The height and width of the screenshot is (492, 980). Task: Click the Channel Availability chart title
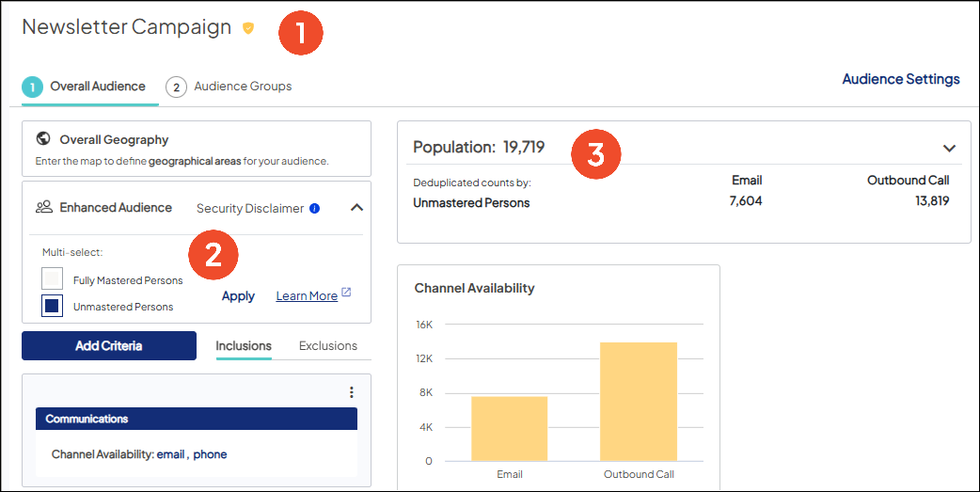click(474, 288)
